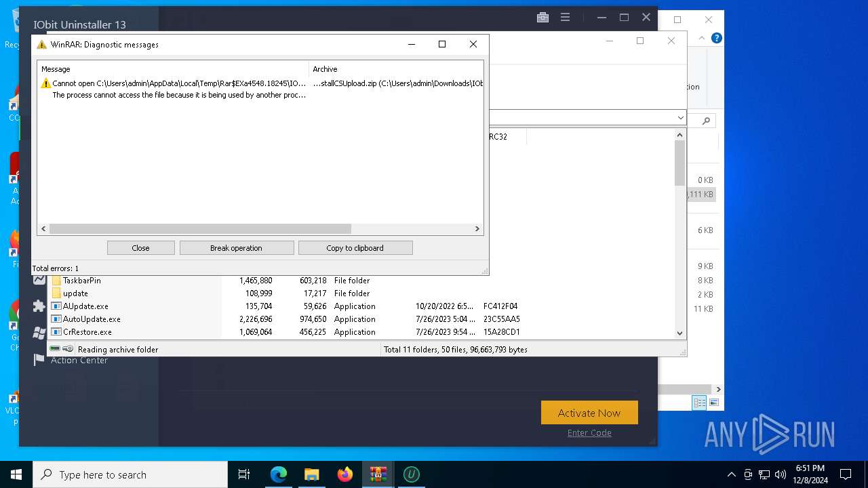This screenshot has width=868, height=488.
Task: Switch File Explorer to large icons view
Action: click(713, 403)
